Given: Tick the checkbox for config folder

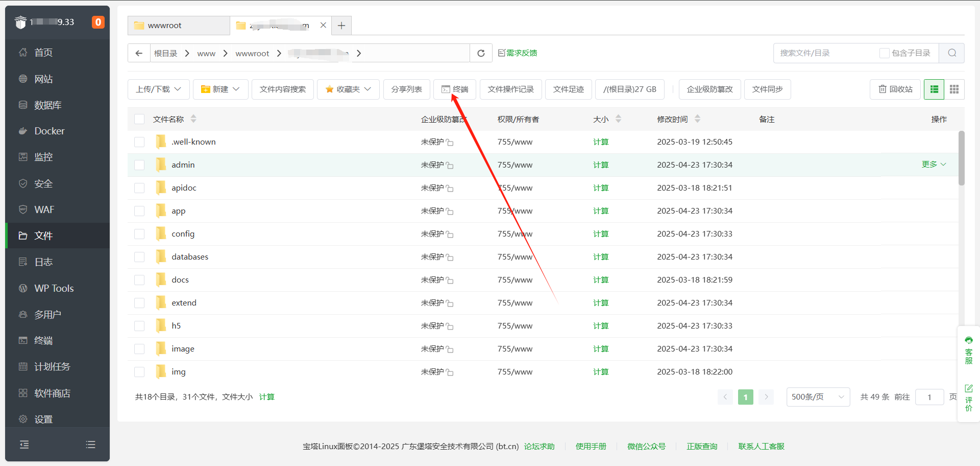Looking at the screenshot, I should coord(139,234).
